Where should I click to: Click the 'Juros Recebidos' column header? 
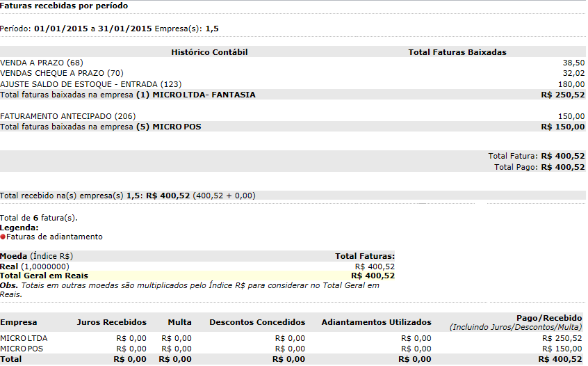pyautogui.click(x=111, y=322)
